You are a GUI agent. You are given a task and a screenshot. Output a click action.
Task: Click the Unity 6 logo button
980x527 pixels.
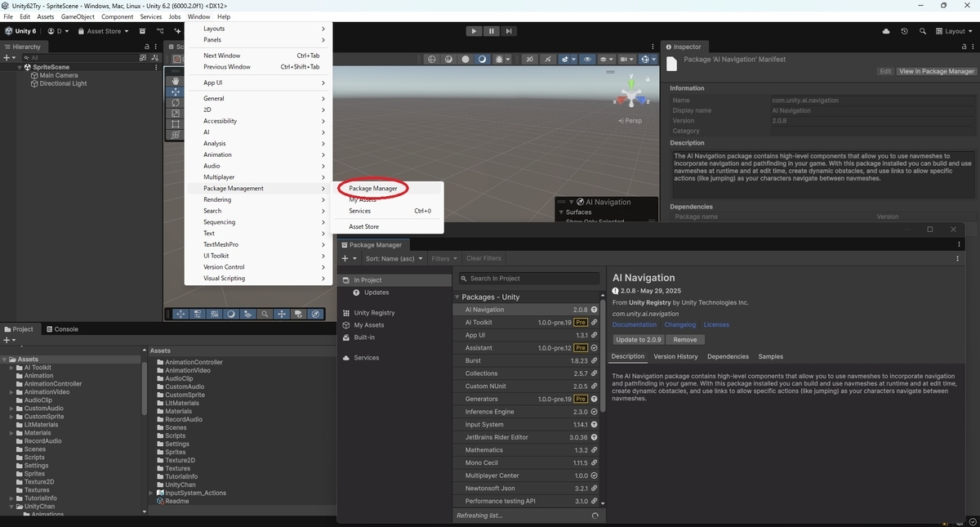pyautogui.click(x=20, y=31)
